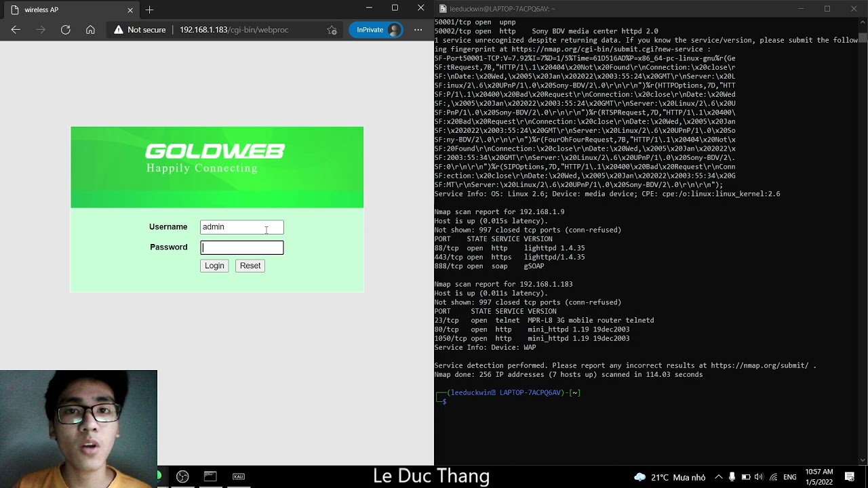Focus the Password input field
This screenshot has width=868, height=488.
(241, 247)
